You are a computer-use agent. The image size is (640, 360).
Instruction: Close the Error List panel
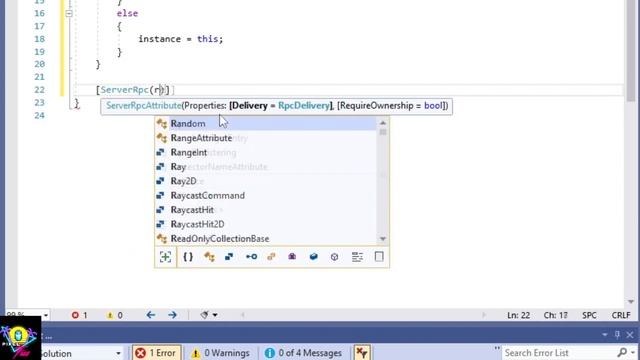pyautogui.click(x=630, y=335)
